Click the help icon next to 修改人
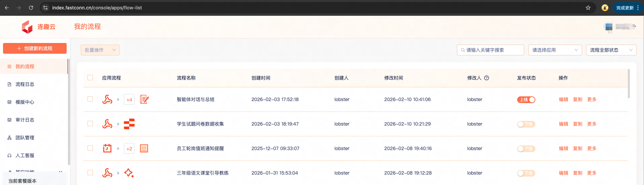This screenshot has width=644, height=185. click(x=487, y=78)
